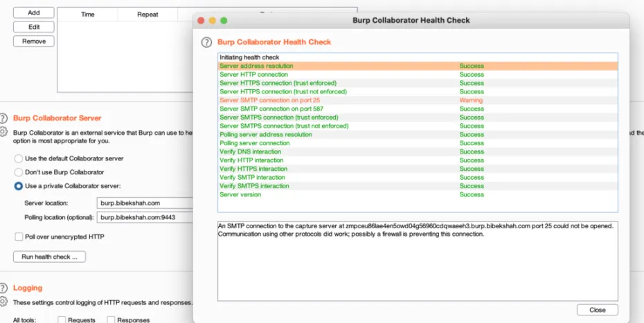644x323 pixels.
Task: Select Server SMTP connection on port 25 row
Action: [418, 100]
